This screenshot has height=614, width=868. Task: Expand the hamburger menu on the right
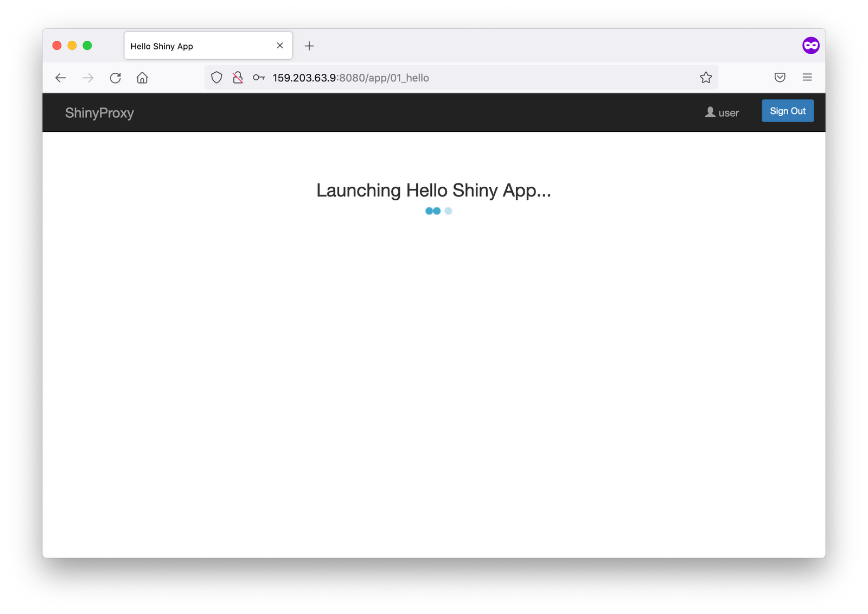tap(807, 78)
